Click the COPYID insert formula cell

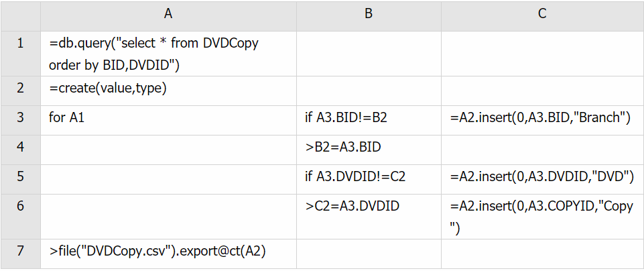542,216
